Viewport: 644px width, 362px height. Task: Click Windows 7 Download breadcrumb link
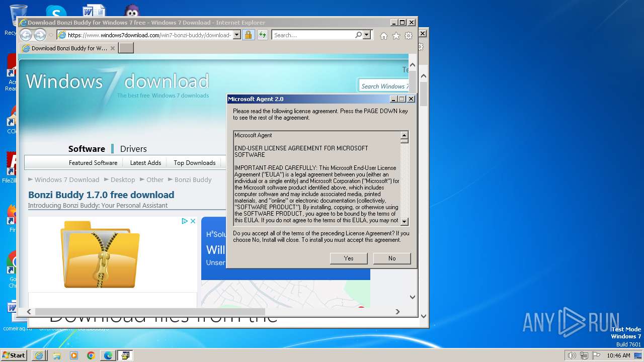(67, 179)
